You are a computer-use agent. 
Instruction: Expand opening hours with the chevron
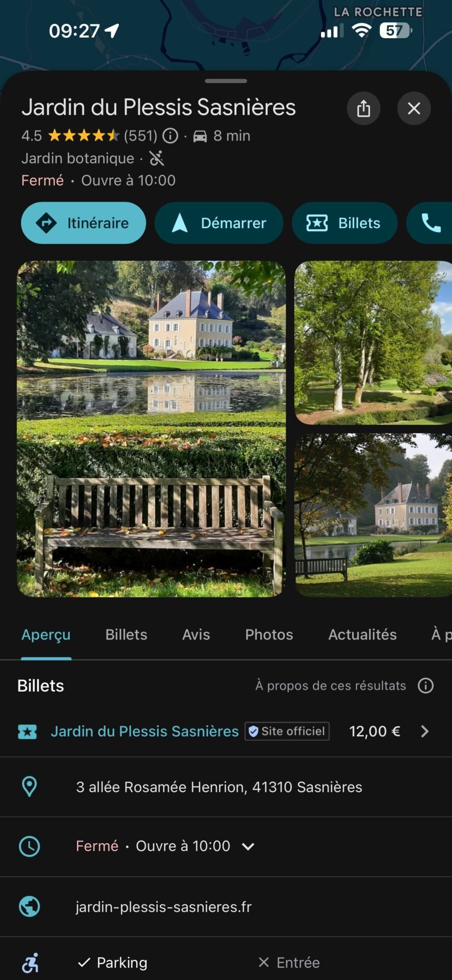point(248,846)
